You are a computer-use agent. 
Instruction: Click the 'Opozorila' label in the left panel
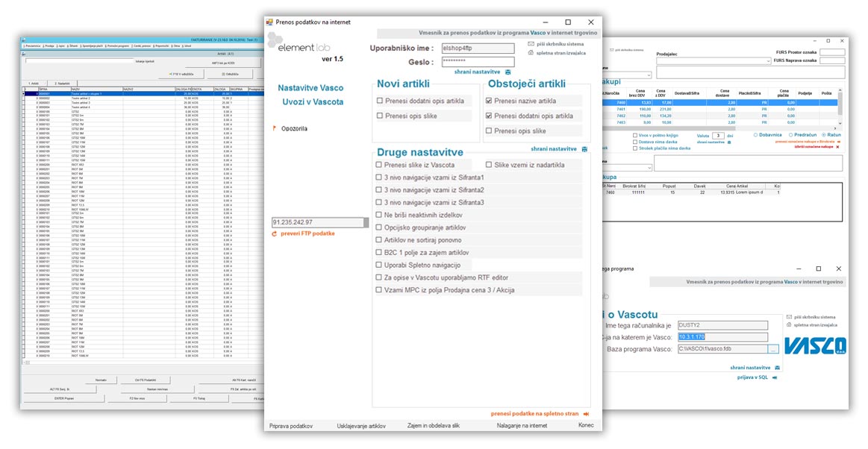point(294,129)
